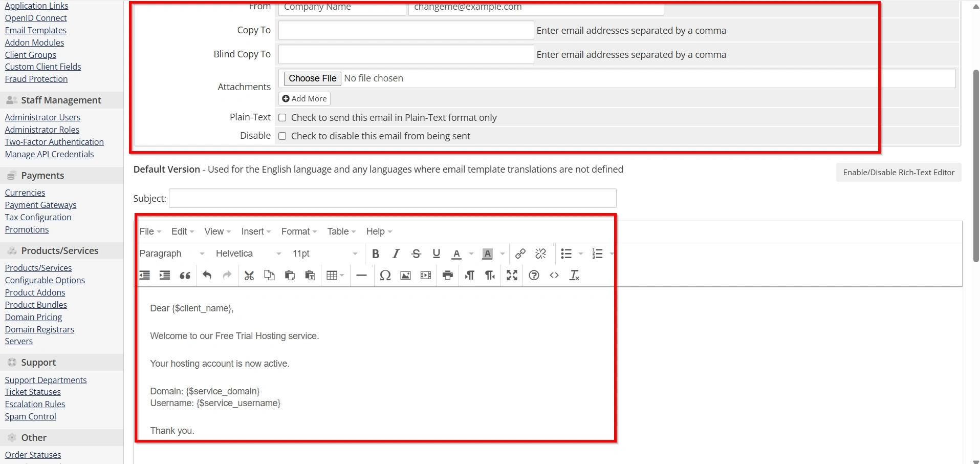Screen dimensions: 980x464
Task: Insert a hyperlink with the link icon
Action: pos(520,254)
